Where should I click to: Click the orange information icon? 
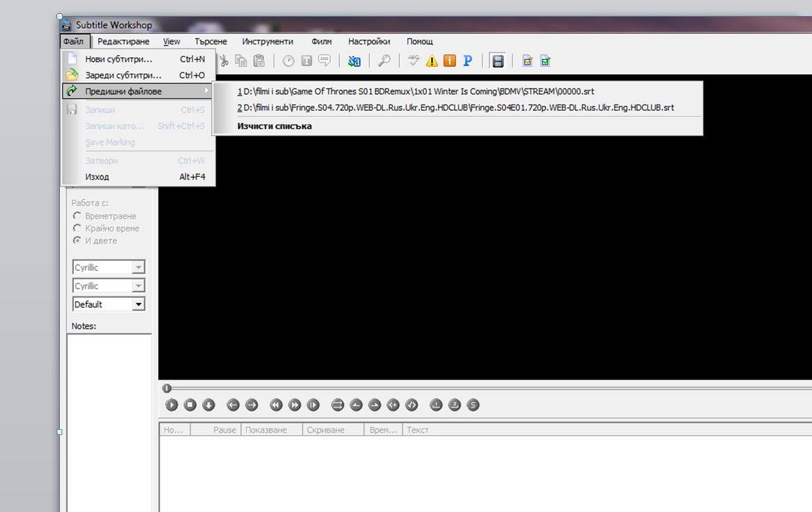[450, 61]
